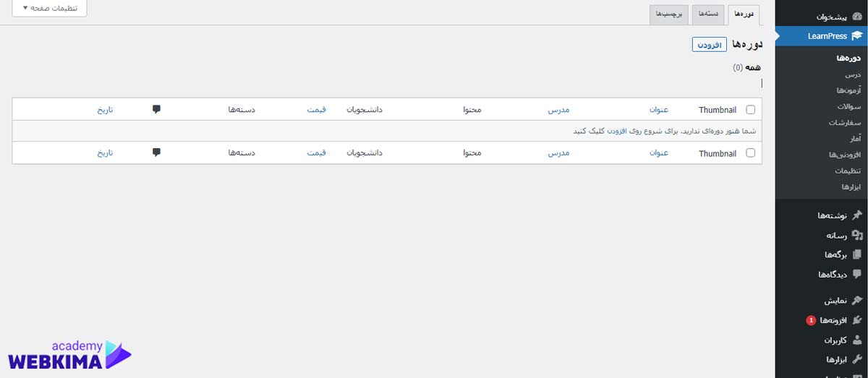Click the users icon beside کاربران
The image size is (868, 378).
[857, 340]
